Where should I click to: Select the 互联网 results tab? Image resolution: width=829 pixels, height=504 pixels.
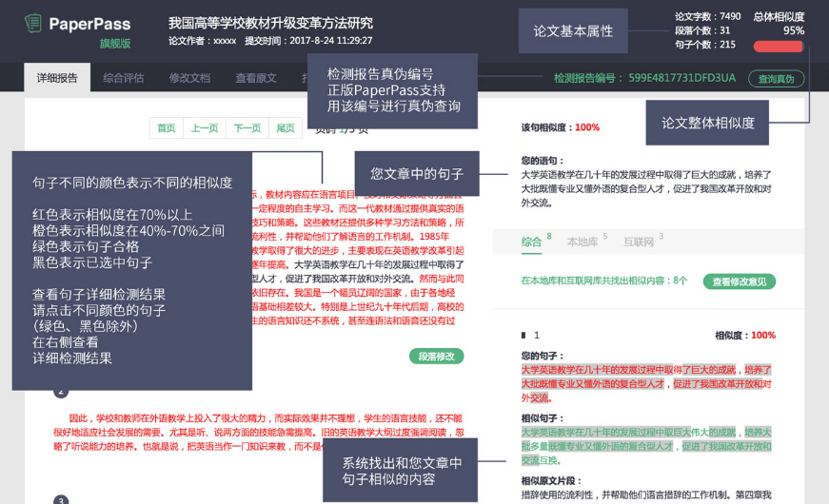(x=639, y=242)
